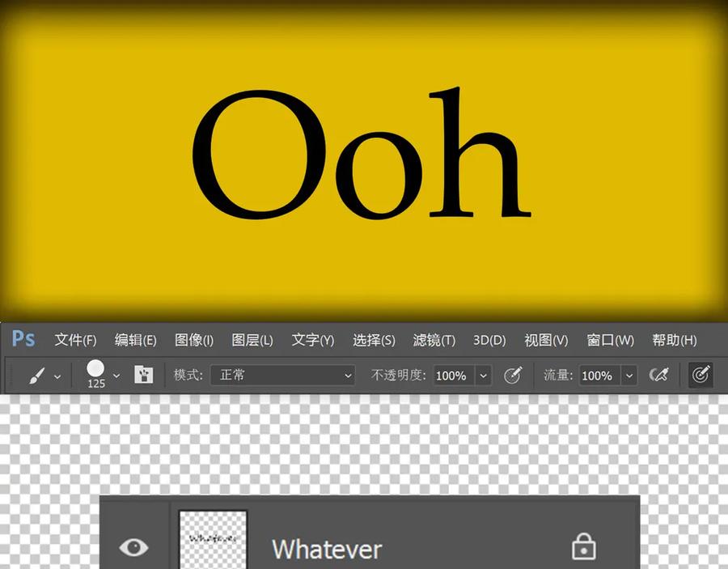
Task: Select the Whatever layer thumbnail
Action: click(213, 540)
